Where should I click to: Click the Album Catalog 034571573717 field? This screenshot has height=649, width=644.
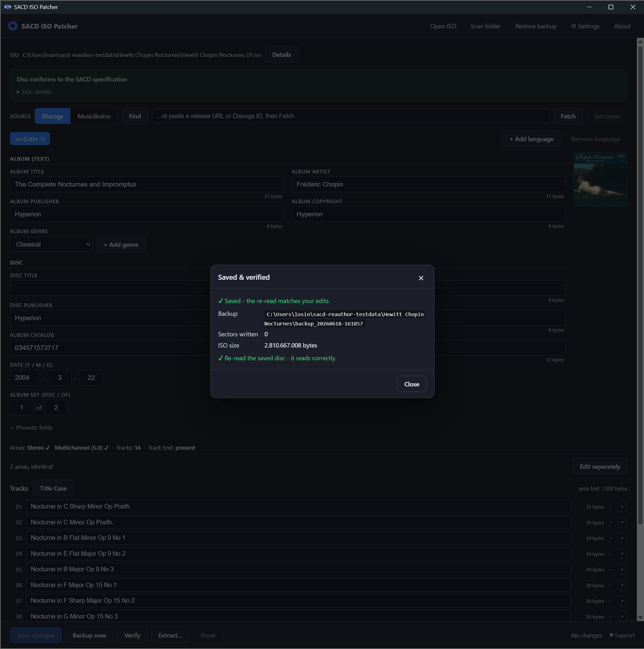(110, 348)
